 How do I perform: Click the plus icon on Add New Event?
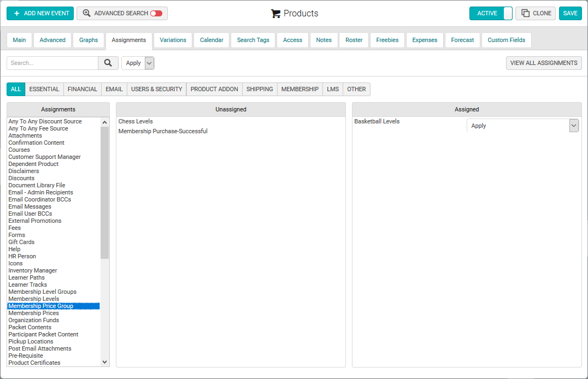click(x=16, y=14)
